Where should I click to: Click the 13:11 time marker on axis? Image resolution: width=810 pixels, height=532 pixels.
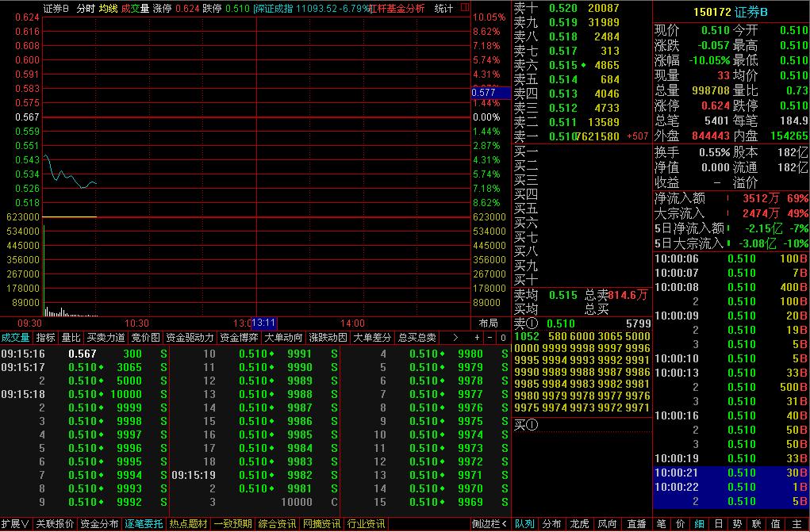263,323
